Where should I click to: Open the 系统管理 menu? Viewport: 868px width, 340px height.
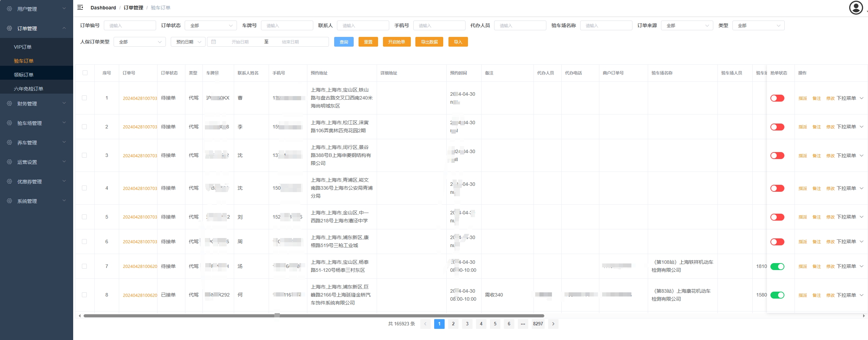(37, 201)
